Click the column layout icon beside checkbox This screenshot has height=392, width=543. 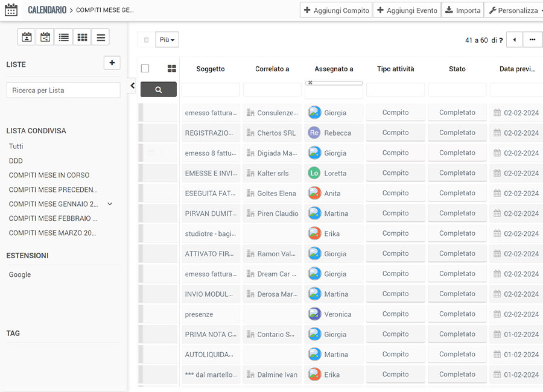(x=172, y=69)
